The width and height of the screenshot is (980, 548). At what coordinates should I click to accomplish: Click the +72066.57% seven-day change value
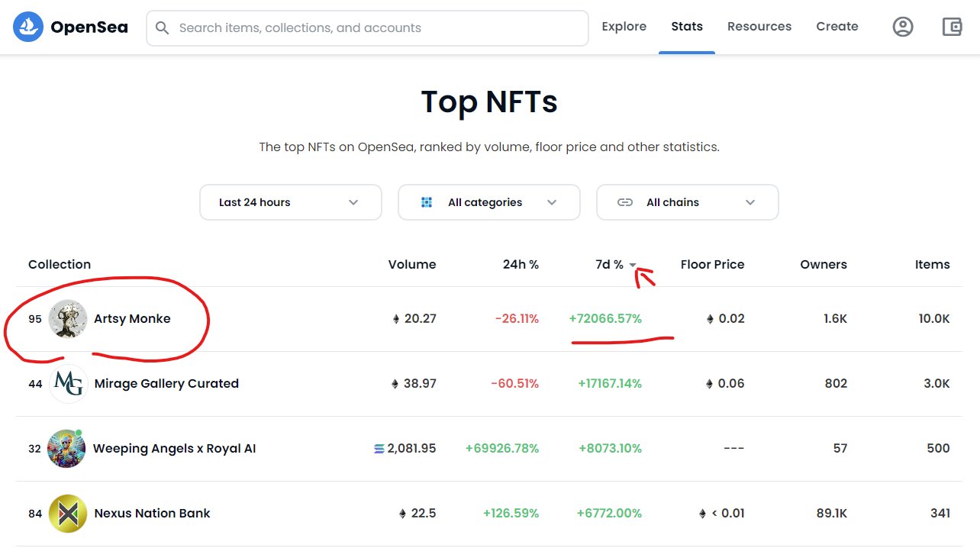(605, 319)
